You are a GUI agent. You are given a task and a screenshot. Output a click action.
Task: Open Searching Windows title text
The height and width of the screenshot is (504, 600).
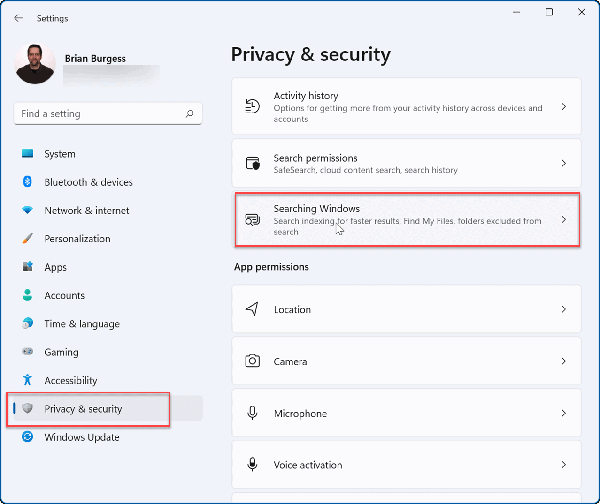click(x=316, y=209)
